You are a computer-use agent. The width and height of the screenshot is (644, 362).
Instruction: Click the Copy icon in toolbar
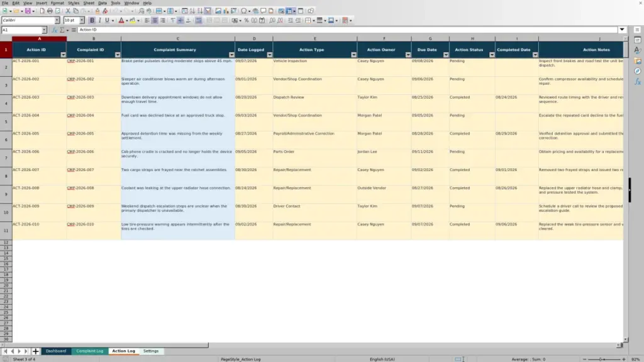[x=75, y=11]
